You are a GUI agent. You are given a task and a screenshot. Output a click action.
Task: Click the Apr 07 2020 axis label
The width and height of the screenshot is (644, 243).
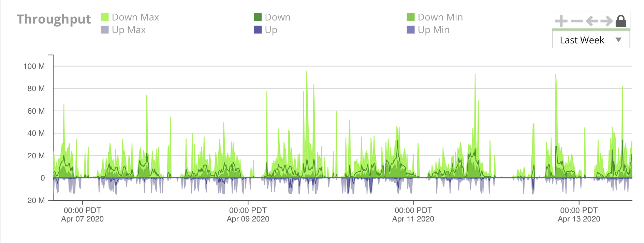pyautogui.click(x=82, y=219)
